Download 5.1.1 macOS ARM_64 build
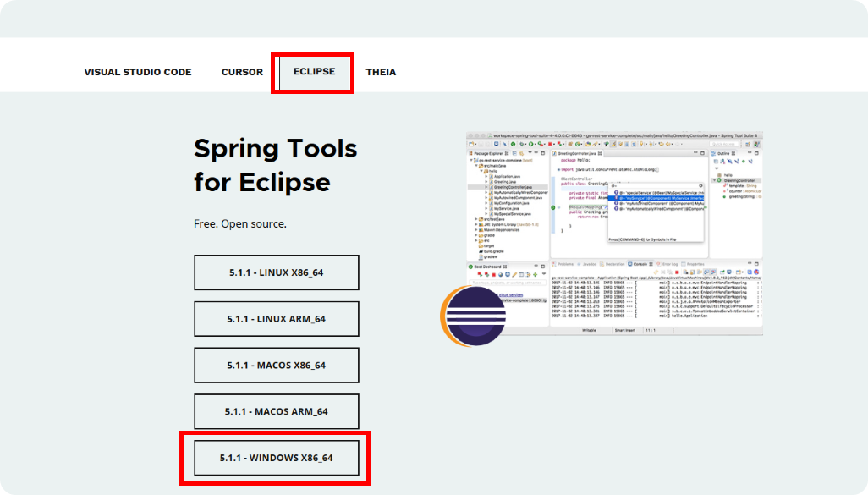This screenshot has height=495, width=868. tap(277, 411)
